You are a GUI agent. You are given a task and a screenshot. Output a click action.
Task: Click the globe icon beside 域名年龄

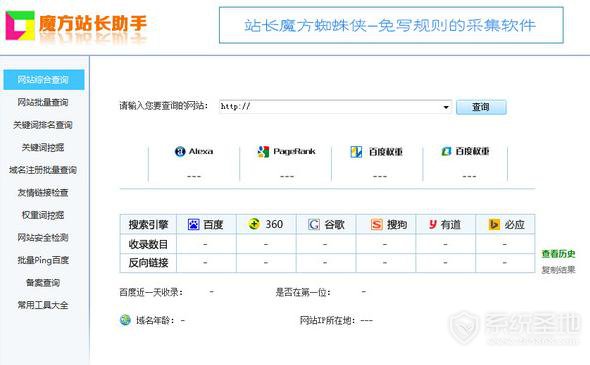pos(125,320)
